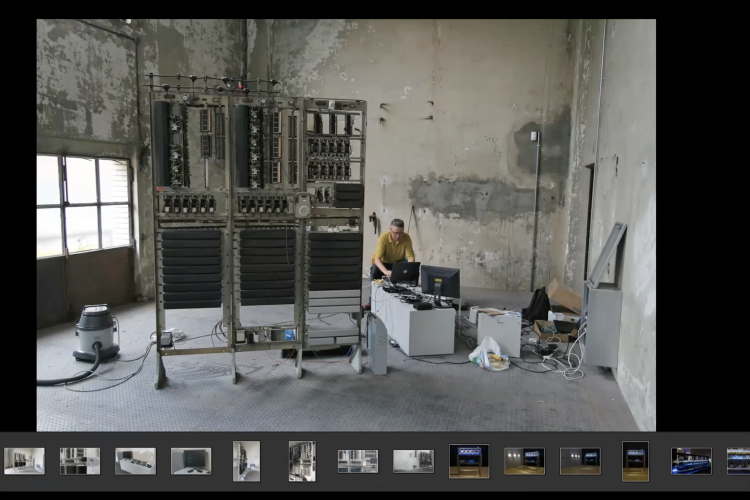Click the main photo of the relay rack room
The width and height of the screenshot is (750, 500).
tap(346, 225)
